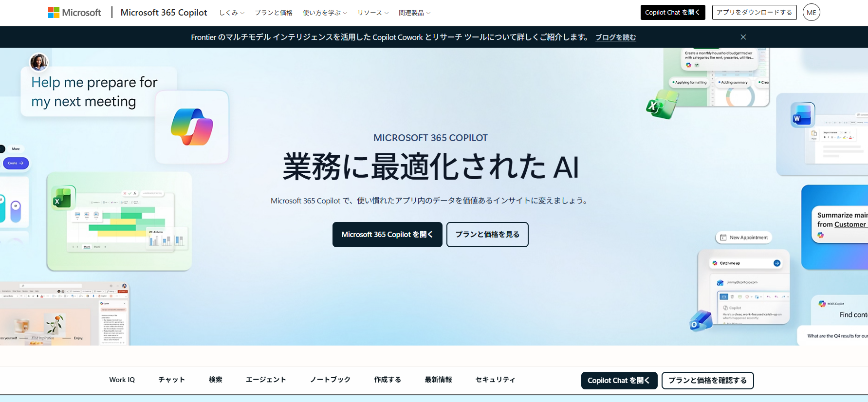Click the large Copilot logo tile

point(192,127)
